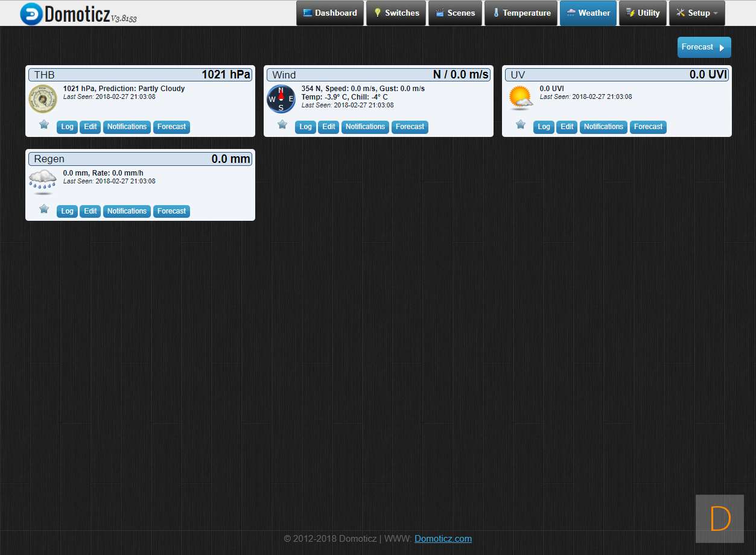Open the Switches tab

pyautogui.click(x=396, y=13)
